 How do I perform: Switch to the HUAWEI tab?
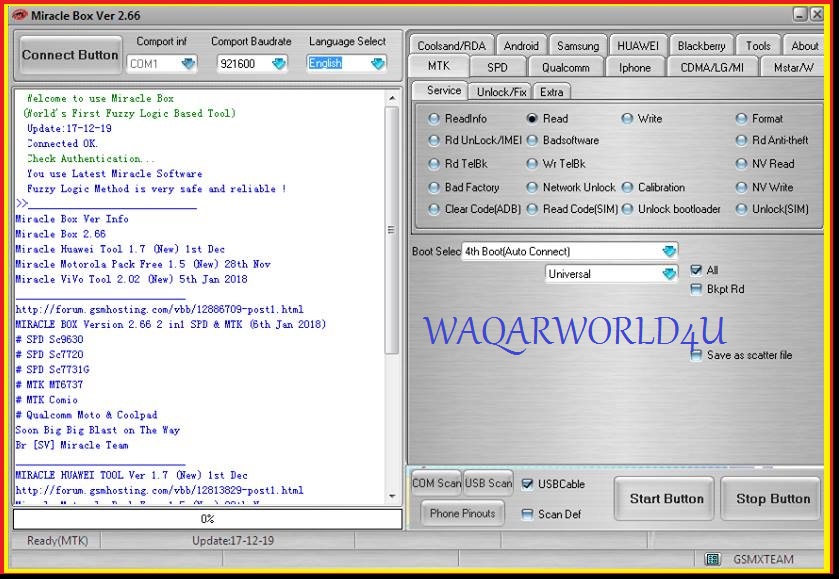click(638, 45)
